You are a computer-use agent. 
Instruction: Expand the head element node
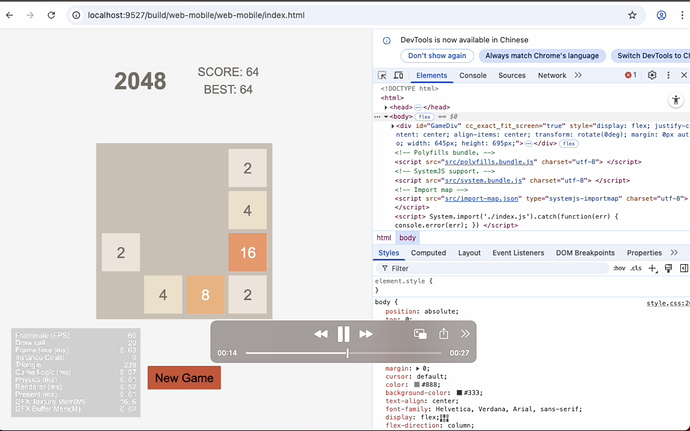(386, 107)
